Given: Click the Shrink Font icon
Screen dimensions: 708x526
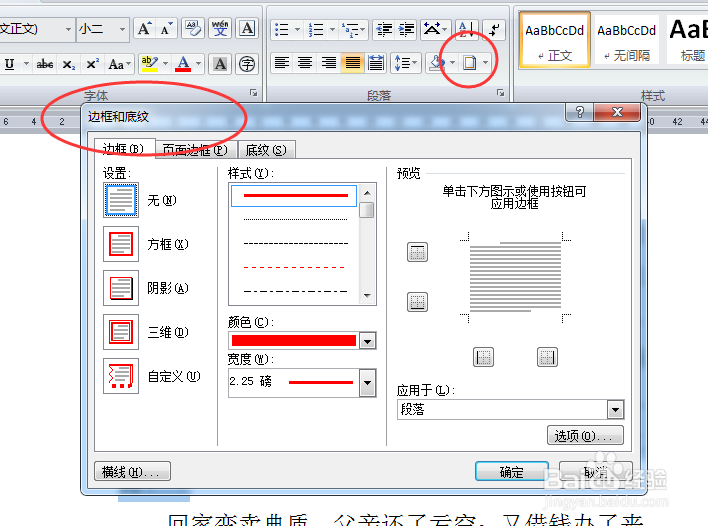Looking at the screenshot, I should pyautogui.click(x=166, y=29).
